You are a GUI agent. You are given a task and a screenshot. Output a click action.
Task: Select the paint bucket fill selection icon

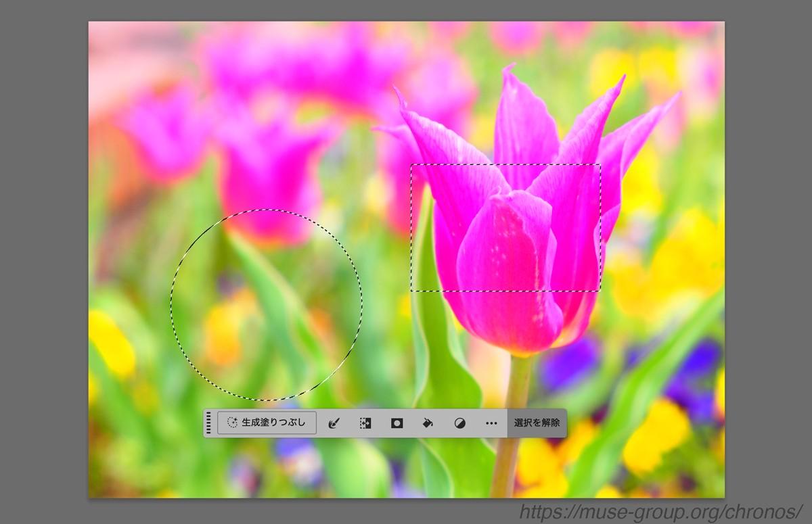428,423
